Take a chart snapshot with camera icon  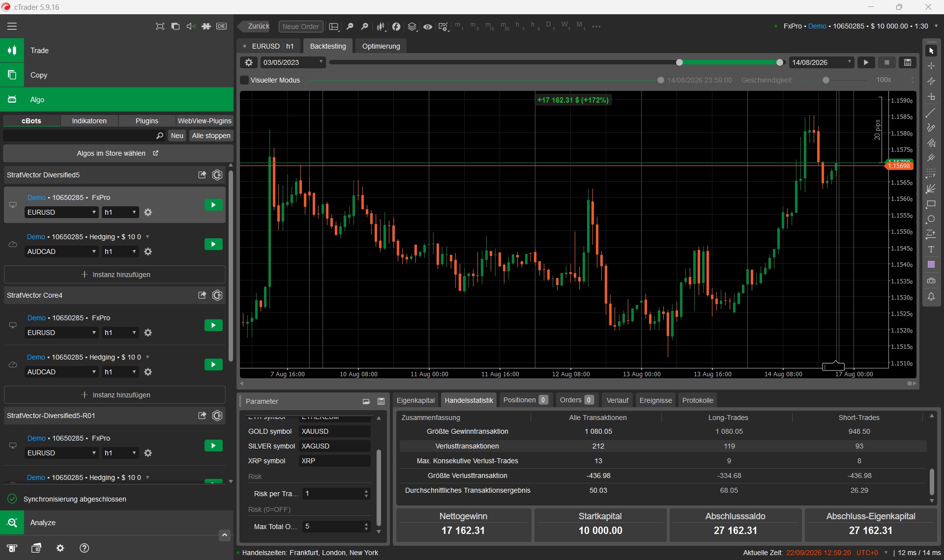point(931,281)
